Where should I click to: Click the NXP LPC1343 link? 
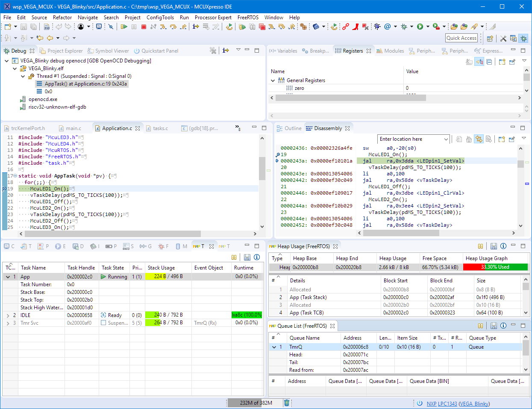tap(441, 403)
